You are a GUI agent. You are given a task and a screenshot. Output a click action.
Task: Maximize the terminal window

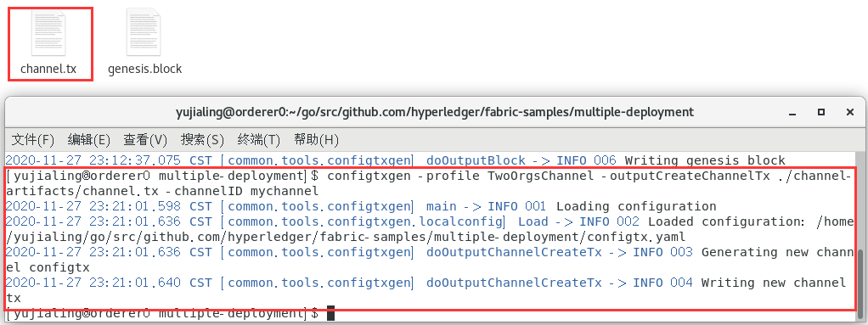pos(821,112)
